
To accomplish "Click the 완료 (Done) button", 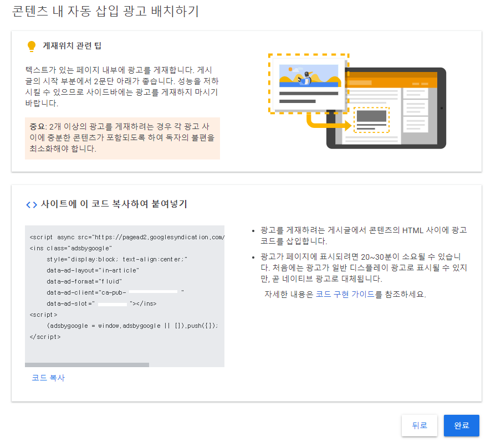I will coord(461,425).
